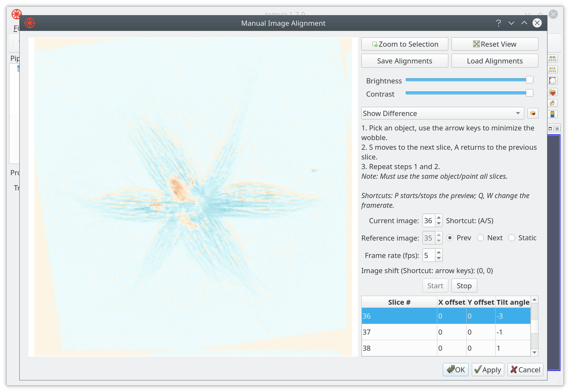The height and width of the screenshot is (392, 570).
Task: Click the save preset folder icon
Action: point(553,103)
